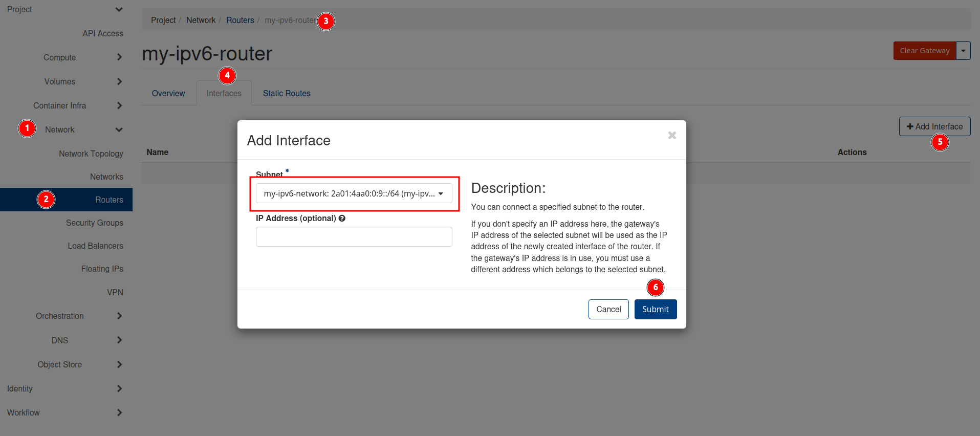Click the IP Address text field
980x436 pixels.
(354, 237)
